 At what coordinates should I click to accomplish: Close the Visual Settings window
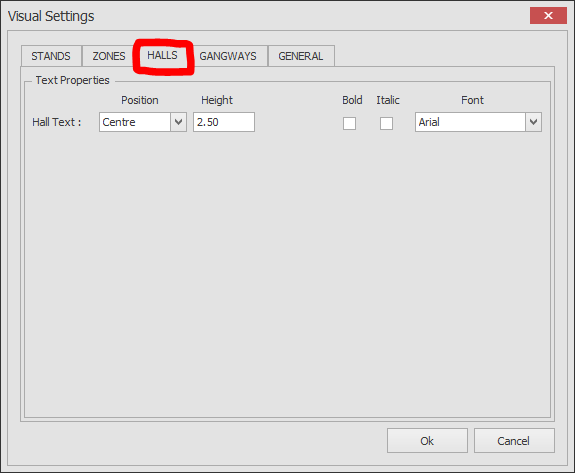(x=548, y=15)
